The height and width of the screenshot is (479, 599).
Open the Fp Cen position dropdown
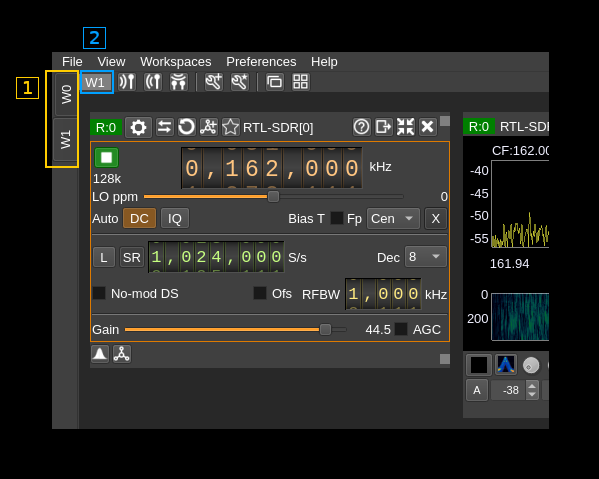click(393, 218)
